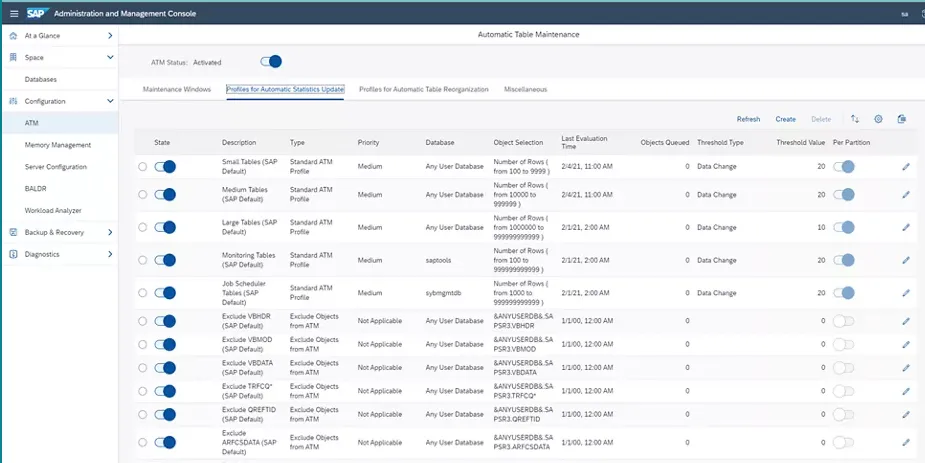Open Profiles for Automatic Table Reorganization tab

tap(423, 90)
